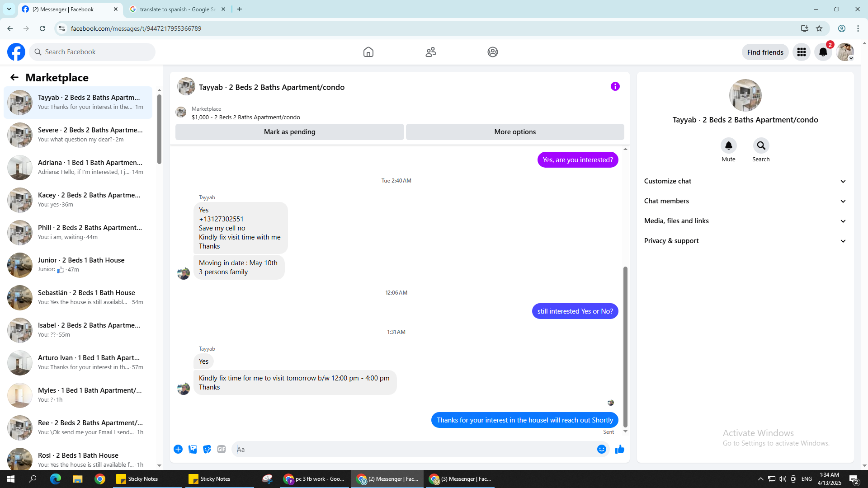Open the account profile picture menu
The image size is (868, 488).
[x=845, y=52]
